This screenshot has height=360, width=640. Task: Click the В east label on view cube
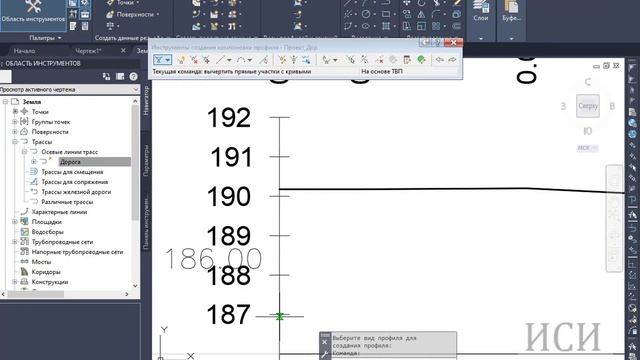tap(612, 106)
